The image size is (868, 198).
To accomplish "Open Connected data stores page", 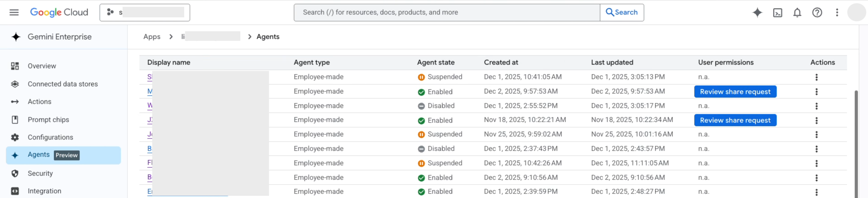I will pos(63,84).
